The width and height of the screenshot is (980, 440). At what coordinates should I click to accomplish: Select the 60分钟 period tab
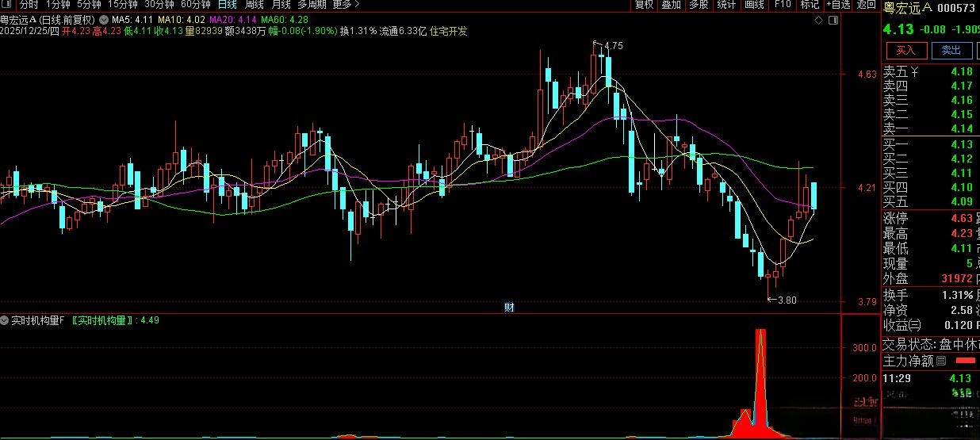click(195, 5)
